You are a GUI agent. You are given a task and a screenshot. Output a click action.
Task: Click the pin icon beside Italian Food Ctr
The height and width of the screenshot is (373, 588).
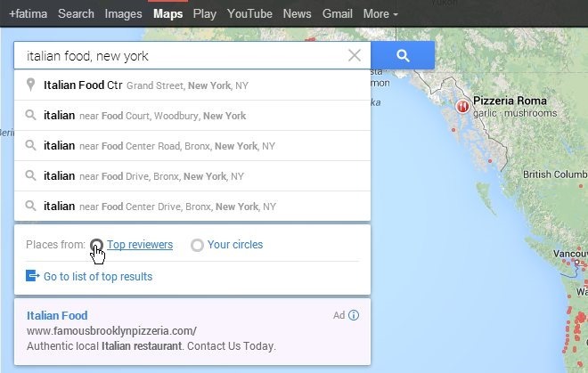pos(31,85)
